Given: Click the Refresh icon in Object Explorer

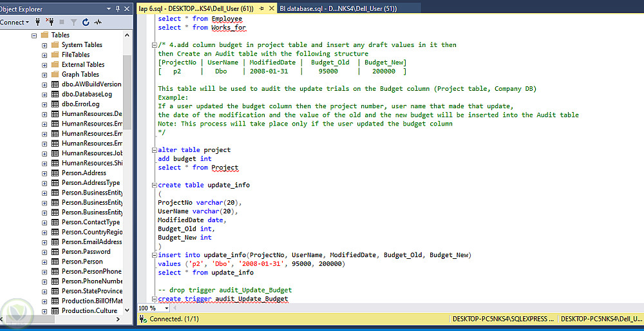Looking at the screenshot, I should tap(86, 22).
